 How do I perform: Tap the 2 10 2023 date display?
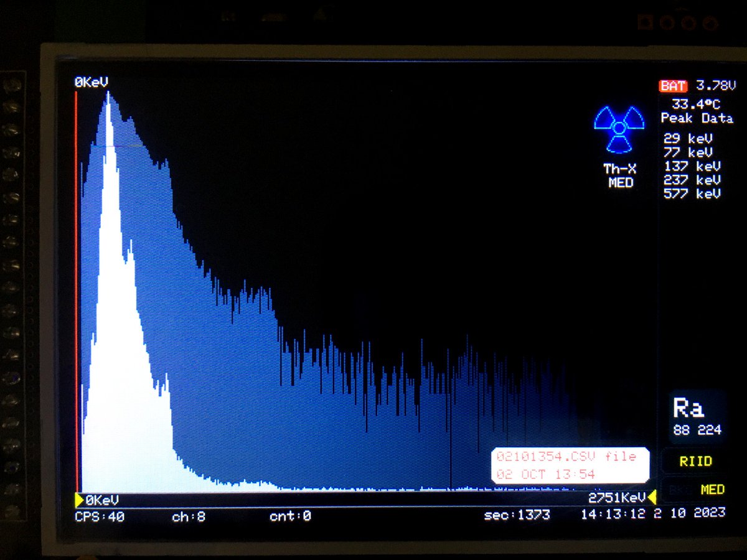click(x=690, y=513)
